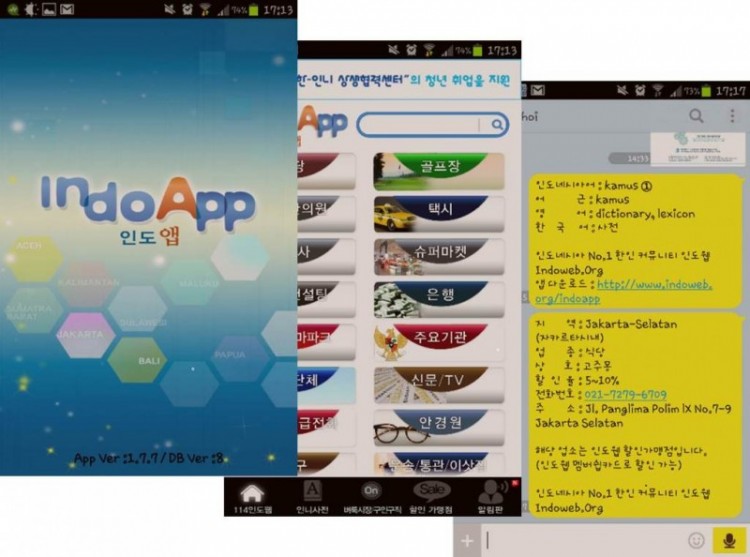Tap the Gmail notification icon in the splash screen status bar
Image resolution: width=750 pixels, height=557 pixels.
click(67, 9)
